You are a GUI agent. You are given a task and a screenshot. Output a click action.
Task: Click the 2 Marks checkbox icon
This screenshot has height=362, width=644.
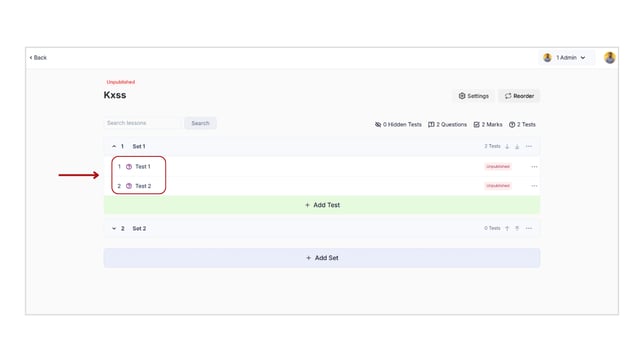476,125
